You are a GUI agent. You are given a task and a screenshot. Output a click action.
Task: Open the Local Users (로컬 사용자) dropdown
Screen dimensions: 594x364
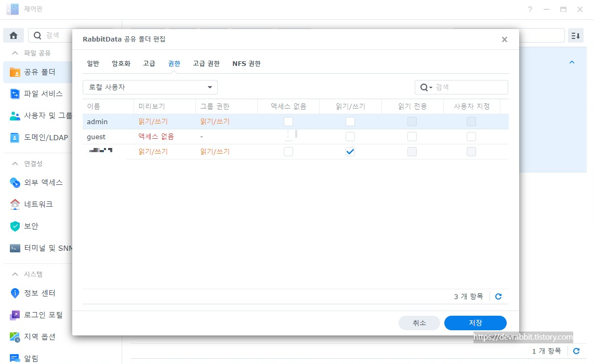(x=150, y=87)
